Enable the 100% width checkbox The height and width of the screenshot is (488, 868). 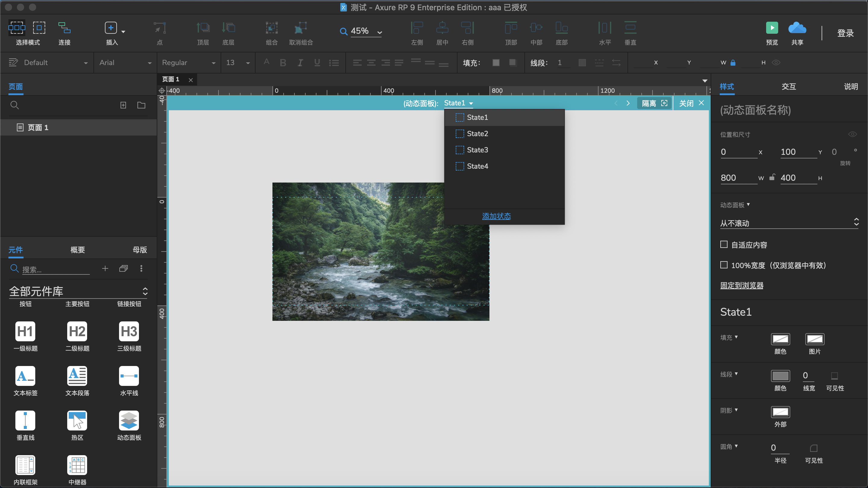(724, 265)
